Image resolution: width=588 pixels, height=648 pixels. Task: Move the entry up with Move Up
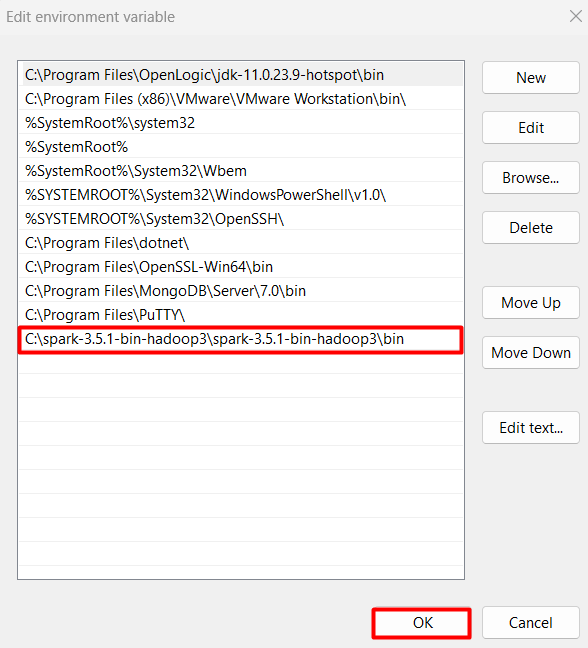(x=531, y=303)
